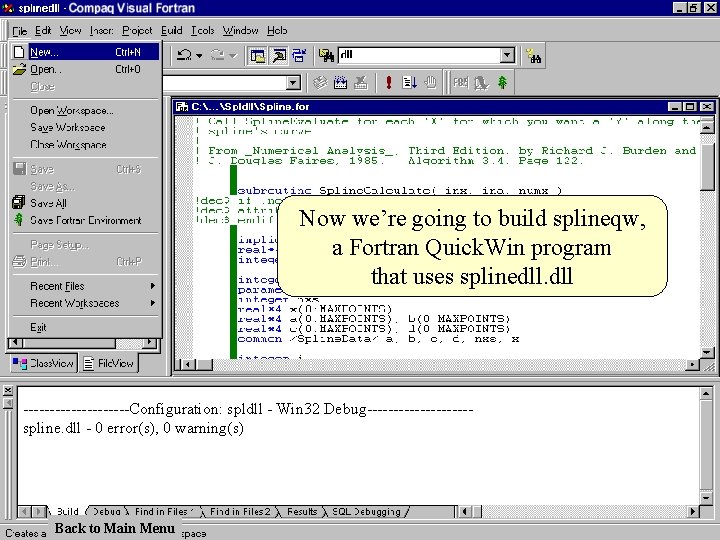Click Back to Main Menu link

pyautogui.click(x=115, y=528)
